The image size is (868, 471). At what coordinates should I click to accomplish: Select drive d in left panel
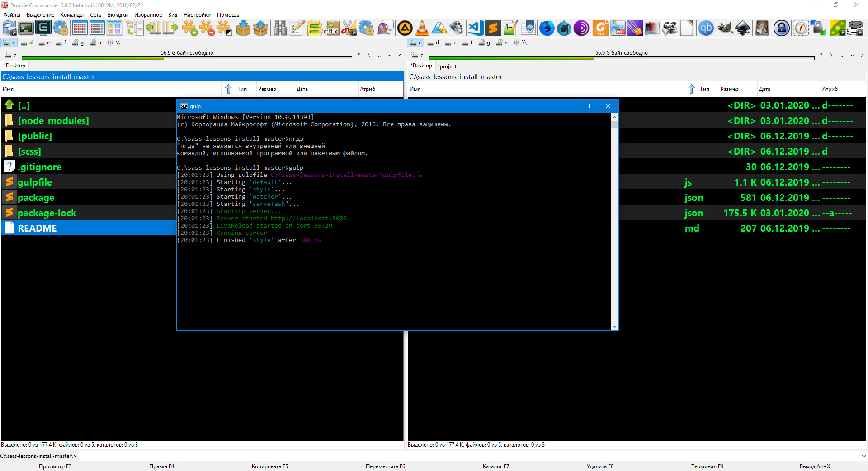pyautogui.click(x=27, y=43)
